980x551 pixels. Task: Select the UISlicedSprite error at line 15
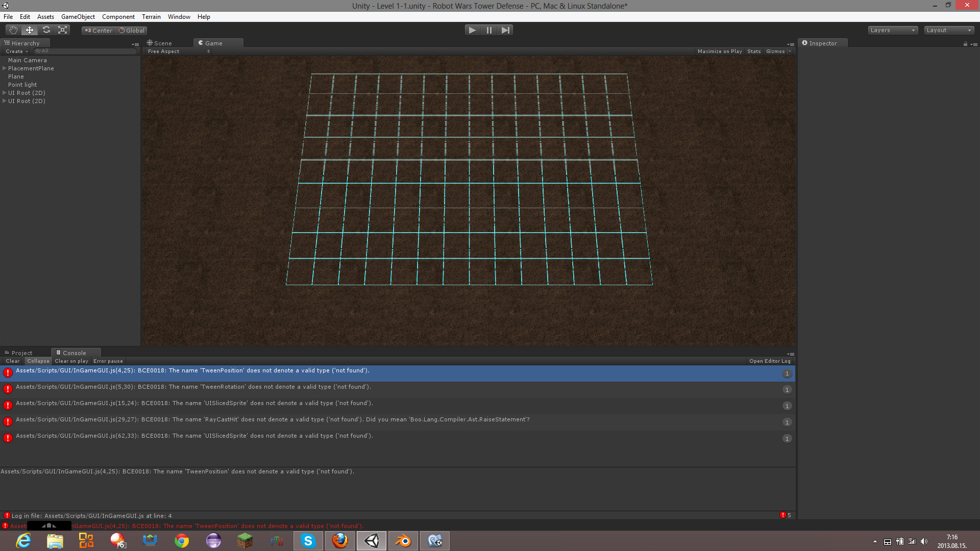(398, 406)
